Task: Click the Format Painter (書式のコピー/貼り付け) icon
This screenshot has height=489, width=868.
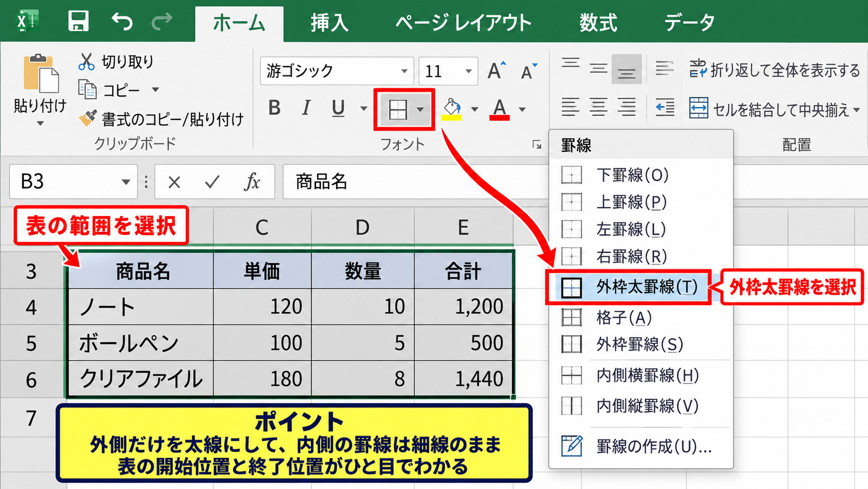Action: click(87, 118)
